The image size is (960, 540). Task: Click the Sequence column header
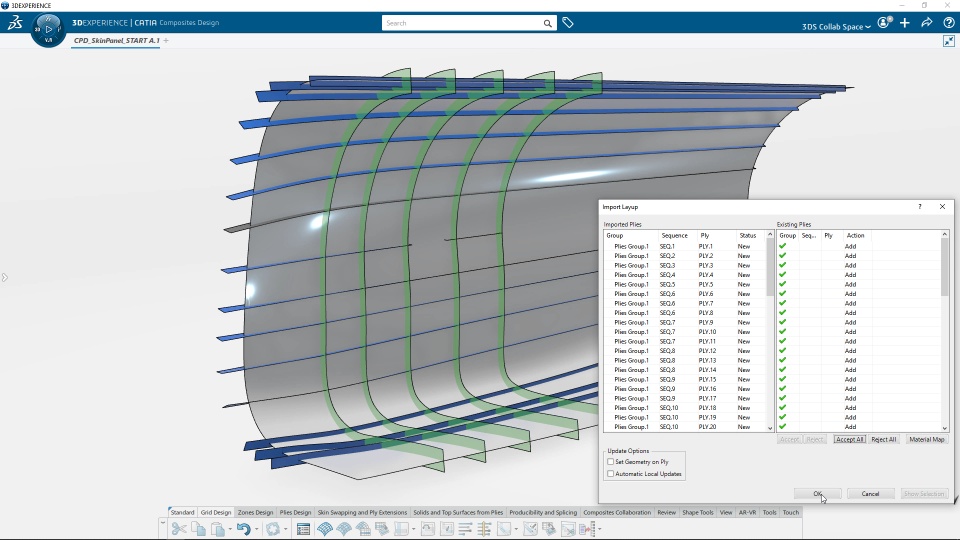(x=677, y=235)
